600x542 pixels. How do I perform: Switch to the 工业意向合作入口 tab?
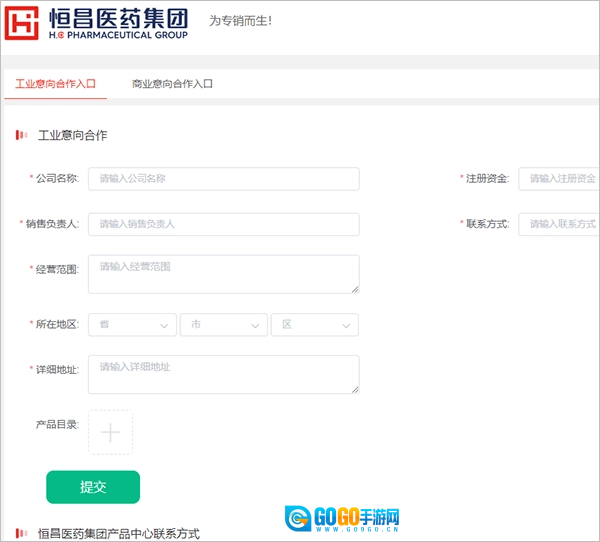pos(55,84)
